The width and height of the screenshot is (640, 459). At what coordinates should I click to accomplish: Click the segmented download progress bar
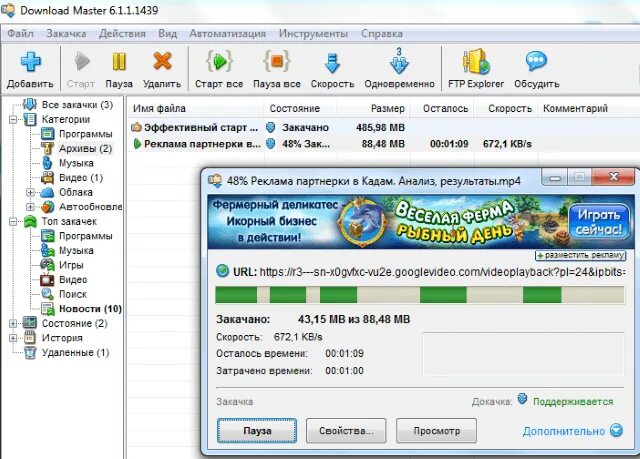click(420, 295)
